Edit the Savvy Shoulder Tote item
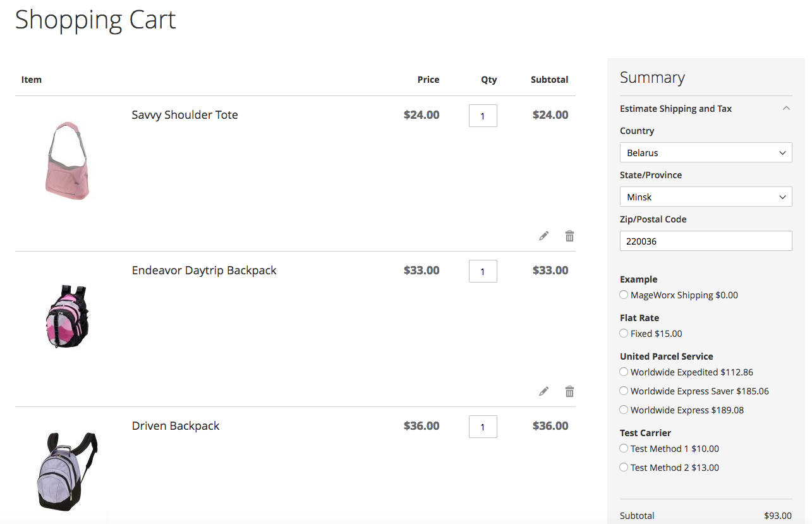The height and width of the screenshot is (524, 812). (544, 236)
